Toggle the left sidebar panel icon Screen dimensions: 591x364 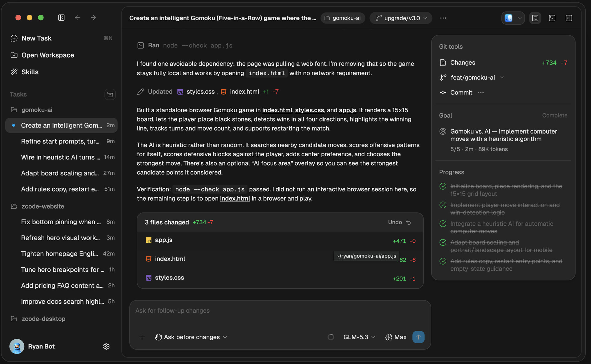point(61,18)
